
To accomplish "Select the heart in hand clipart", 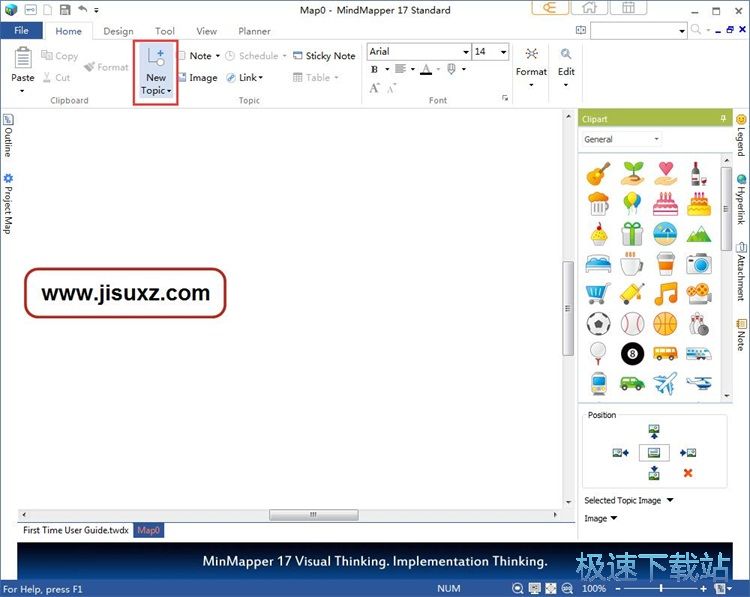I will click(665, 173).
